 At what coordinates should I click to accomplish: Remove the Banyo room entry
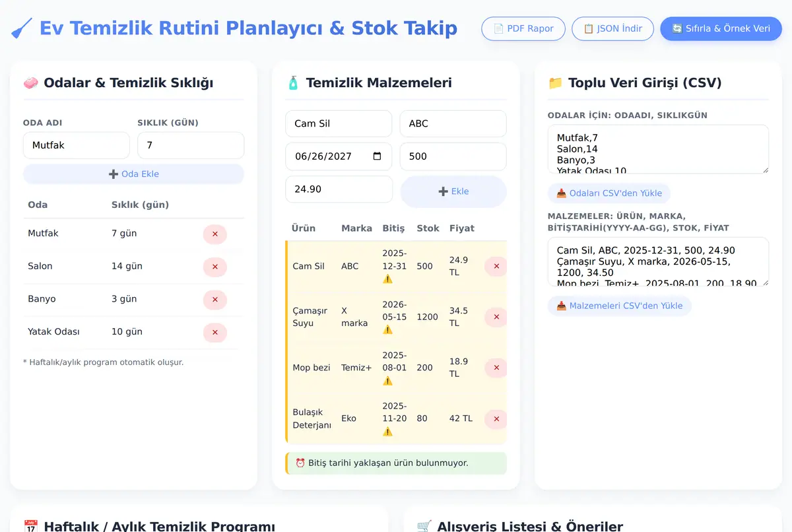tap(214, 300)
